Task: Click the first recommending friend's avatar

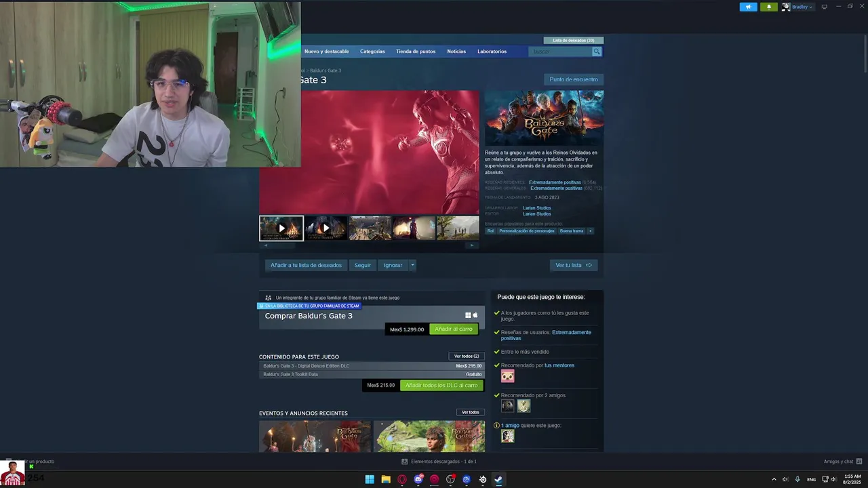Action: coord(507,406)
